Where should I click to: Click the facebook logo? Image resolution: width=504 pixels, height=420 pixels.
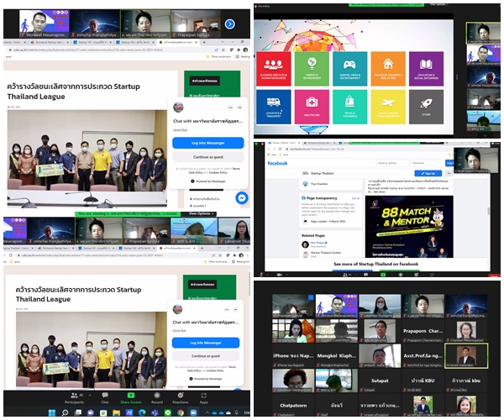[277, 163]
